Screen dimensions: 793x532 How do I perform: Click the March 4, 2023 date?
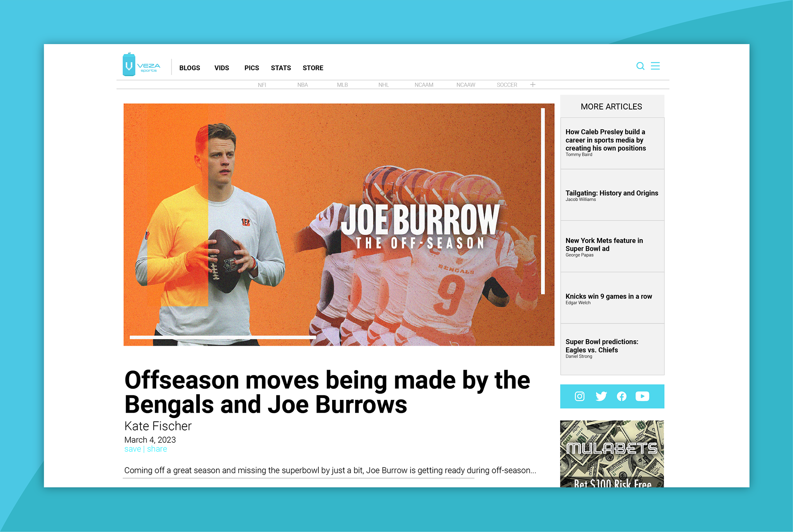coord(150,440)
